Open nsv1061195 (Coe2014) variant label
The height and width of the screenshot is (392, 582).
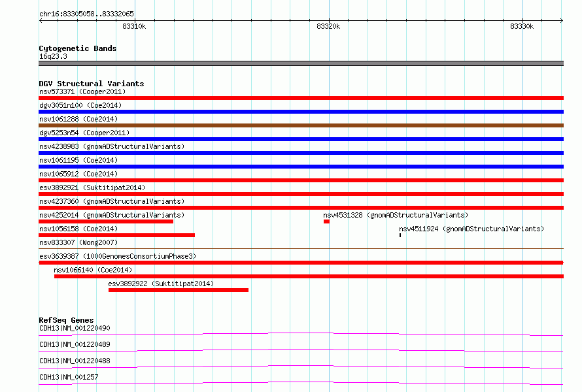pyautogui.click(x=78, y=160)
